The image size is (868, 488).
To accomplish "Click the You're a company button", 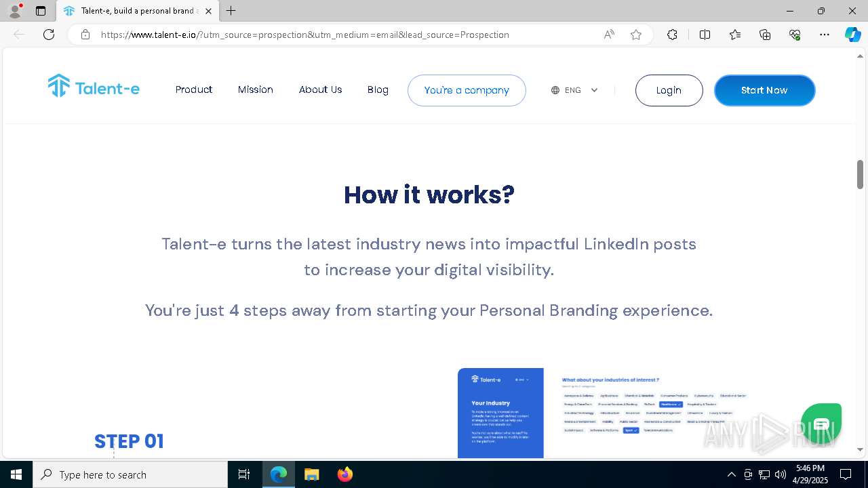I will 467,90.
